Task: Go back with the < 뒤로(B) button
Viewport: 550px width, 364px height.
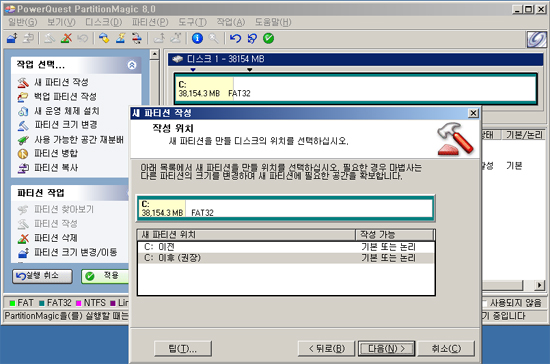Action: pyautogui.click(x=327, y=349)
